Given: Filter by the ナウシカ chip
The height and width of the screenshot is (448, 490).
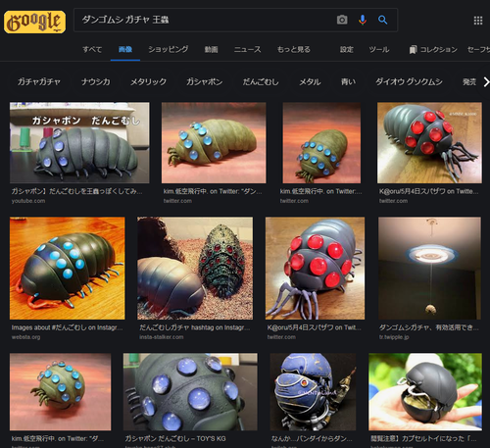Looking at the screenshot, I should point(96,81).
